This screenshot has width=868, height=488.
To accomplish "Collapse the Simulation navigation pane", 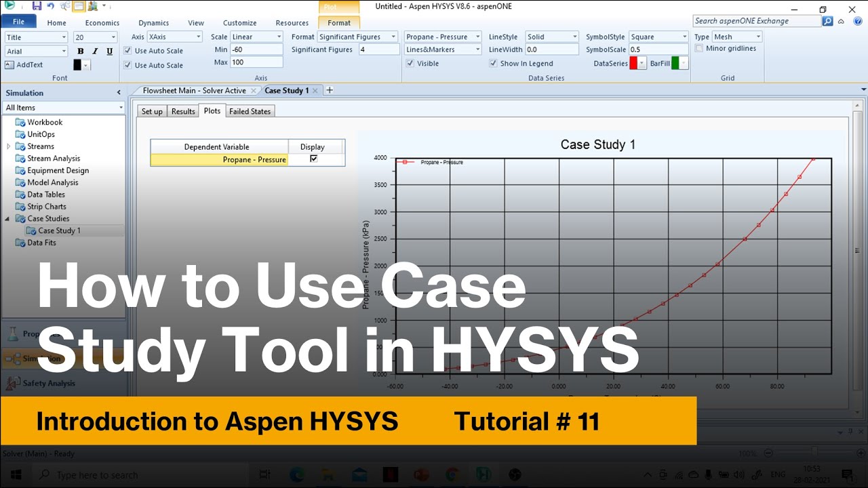I will [119, 93].
